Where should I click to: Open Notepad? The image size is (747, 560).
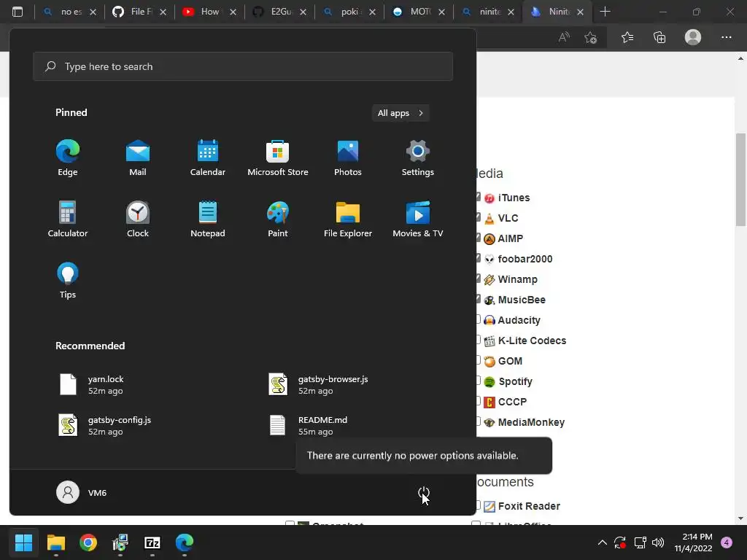208,219
